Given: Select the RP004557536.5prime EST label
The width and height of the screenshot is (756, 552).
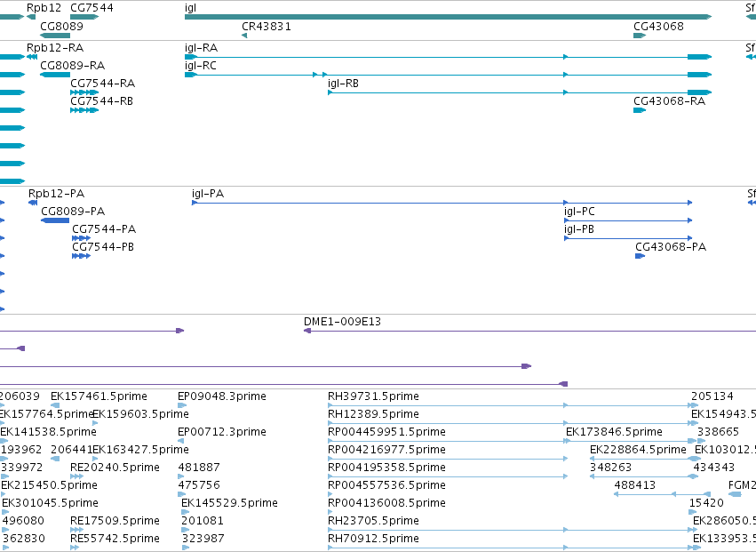Looking at the screenshot, I should (x=386, y=485).
